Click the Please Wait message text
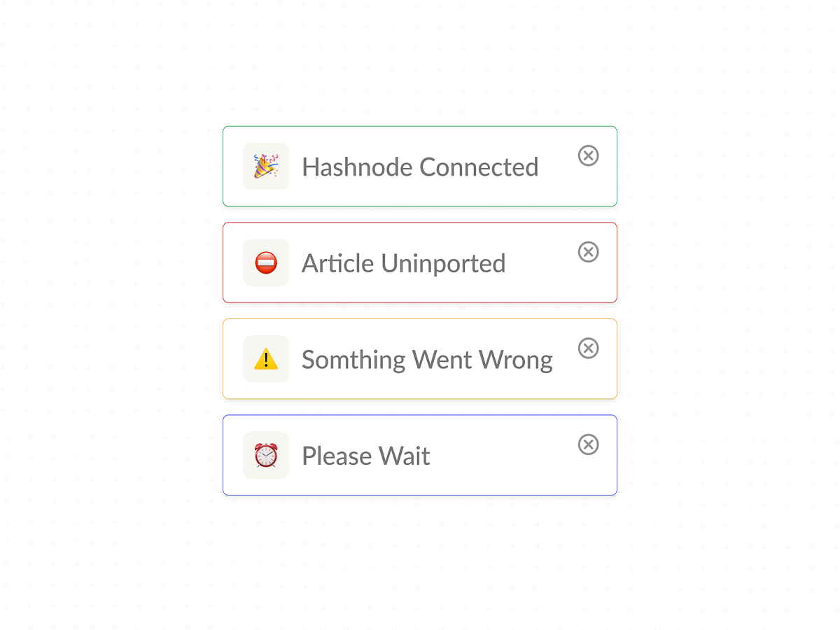Screen dimensions: 840x630 click(x=365, y=455)
